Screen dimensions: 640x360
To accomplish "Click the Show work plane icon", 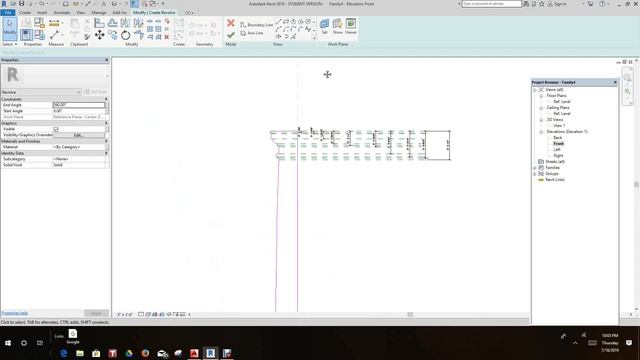I will 338,26.
